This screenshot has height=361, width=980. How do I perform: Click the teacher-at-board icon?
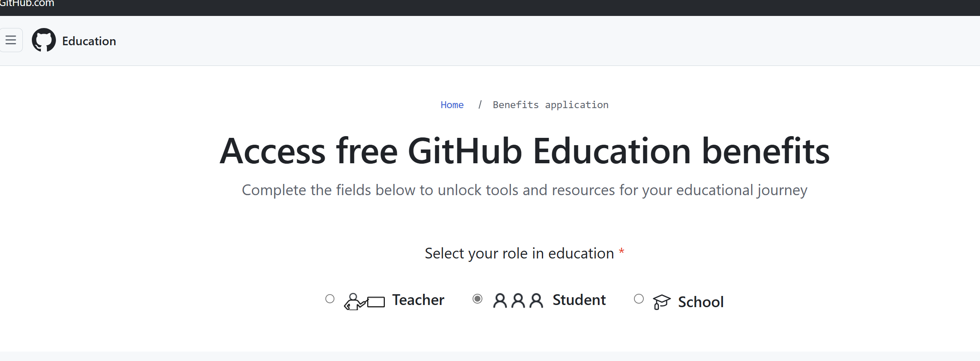pyautogui.click(x=364, y=301)
